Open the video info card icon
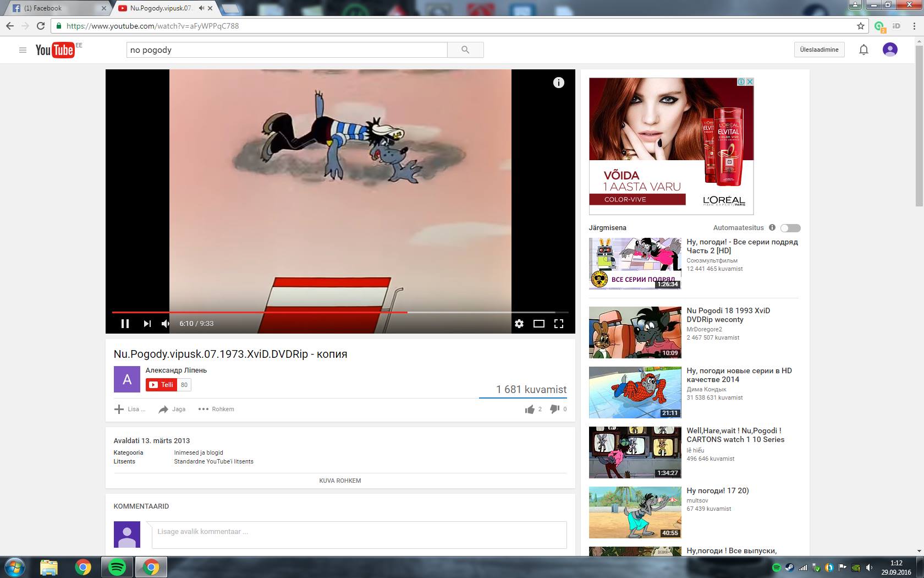Screen dimensions: 924x578 point(559,83)
